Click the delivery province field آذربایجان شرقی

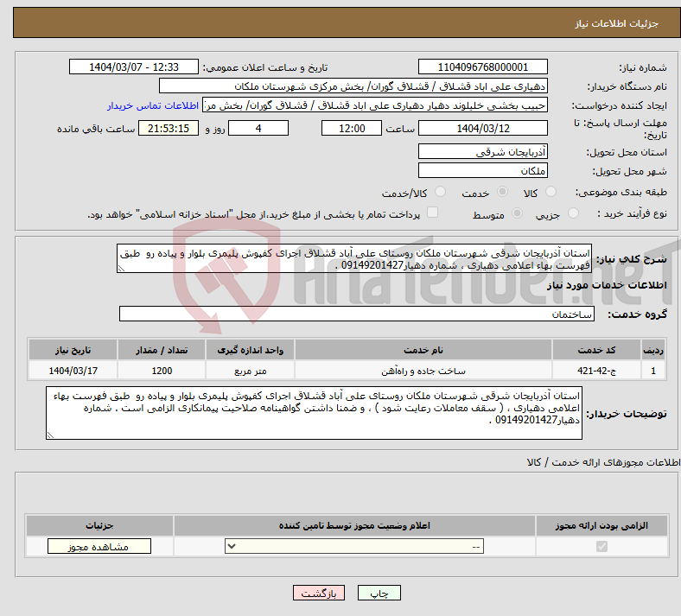tap(482, 151)
